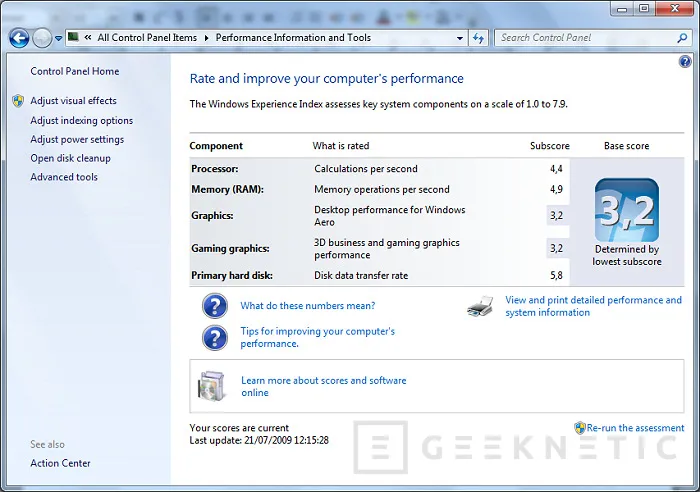Click the printer icon
Image resolution: width=700 pixels, height=492 pixels.
click(x=480, y=306)
